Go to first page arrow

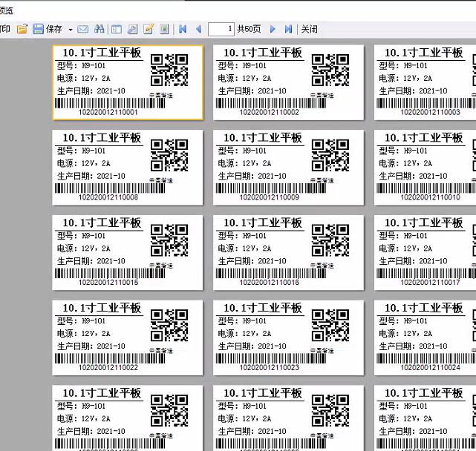click(183, 29)
